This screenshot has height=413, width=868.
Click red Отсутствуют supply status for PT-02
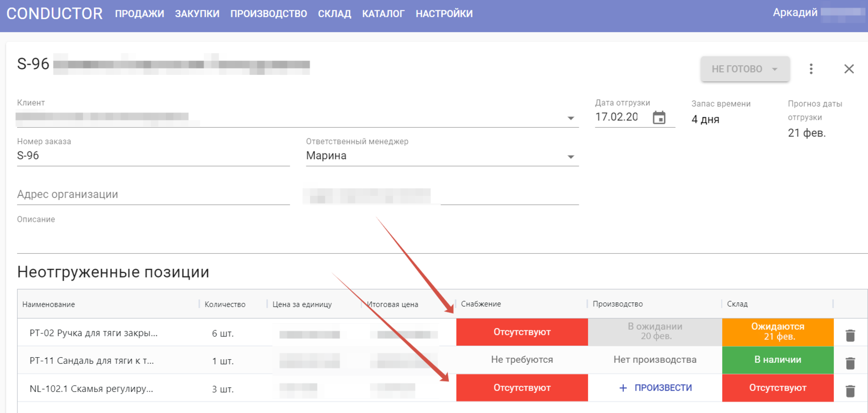pyautogui.click(x=522, y=332)
